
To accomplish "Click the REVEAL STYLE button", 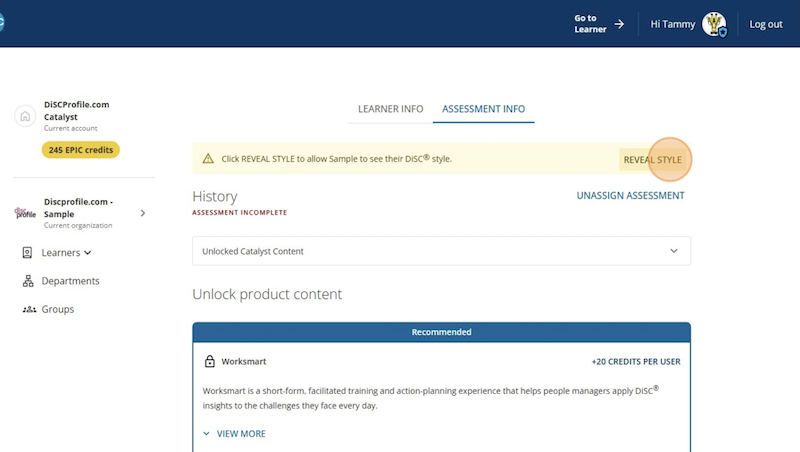I will [653, 160].
